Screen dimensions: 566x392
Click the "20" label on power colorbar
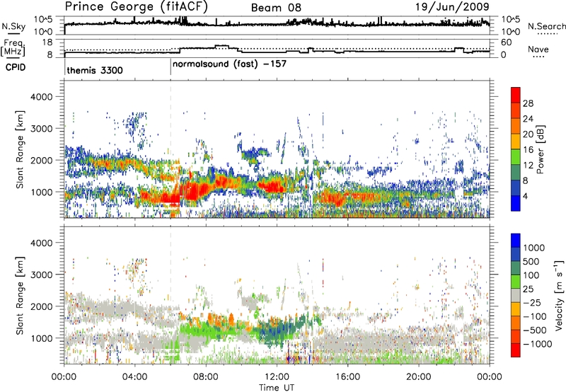(x=528, y=134)
